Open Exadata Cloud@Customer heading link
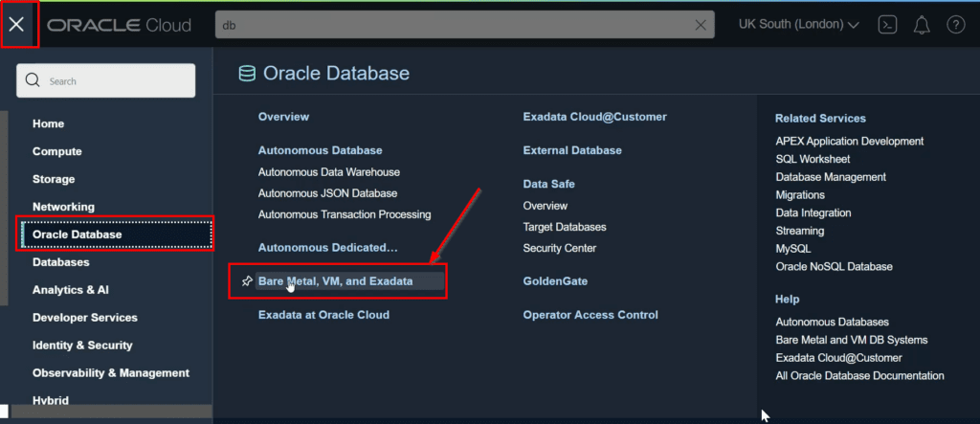The height and width of the screenshot is (424, 980). pos(595,117)
